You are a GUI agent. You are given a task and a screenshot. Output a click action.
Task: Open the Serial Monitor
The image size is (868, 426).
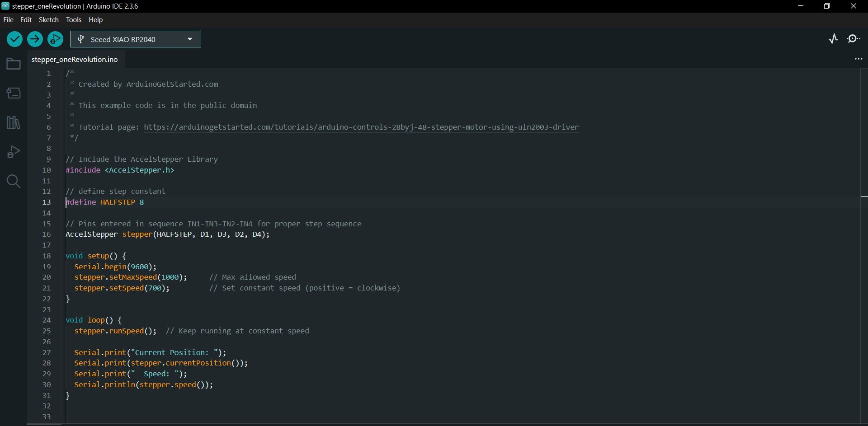coord(854,39)
